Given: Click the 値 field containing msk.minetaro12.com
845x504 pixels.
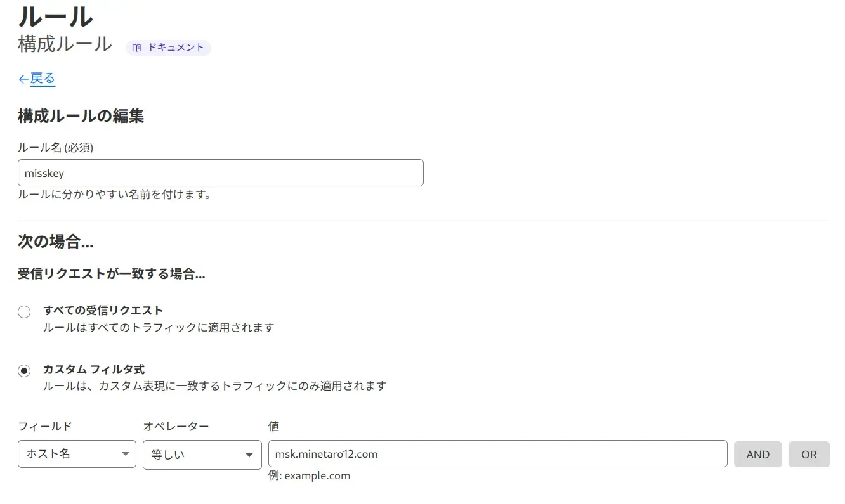Looking at the screenshot, I should pyautogui.click(x=497, y=454).
